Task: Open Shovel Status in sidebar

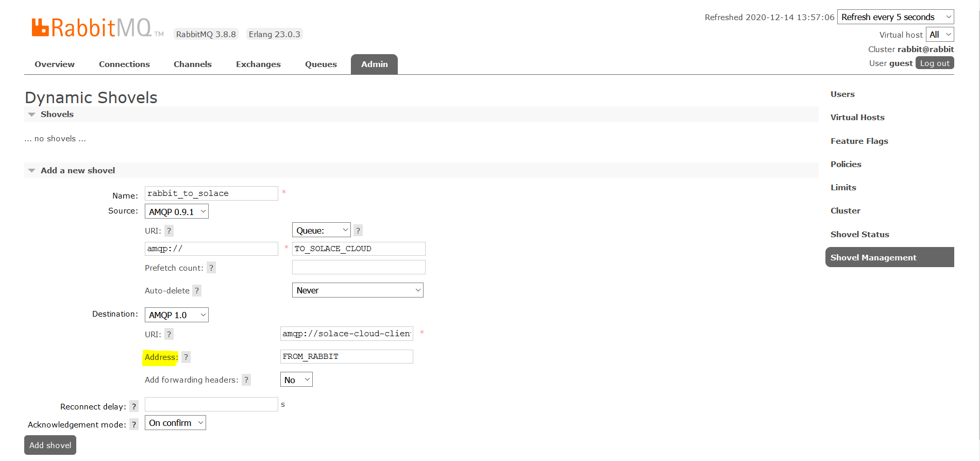Action: [859, 235]
